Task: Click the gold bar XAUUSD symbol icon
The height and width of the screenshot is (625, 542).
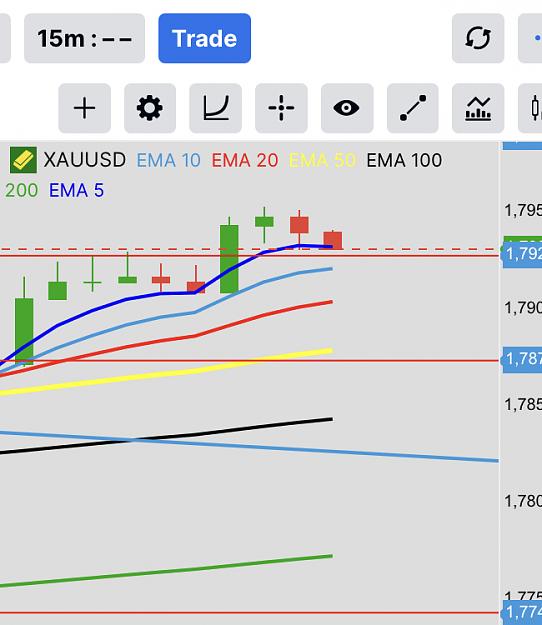Action: tap(24, 160)
